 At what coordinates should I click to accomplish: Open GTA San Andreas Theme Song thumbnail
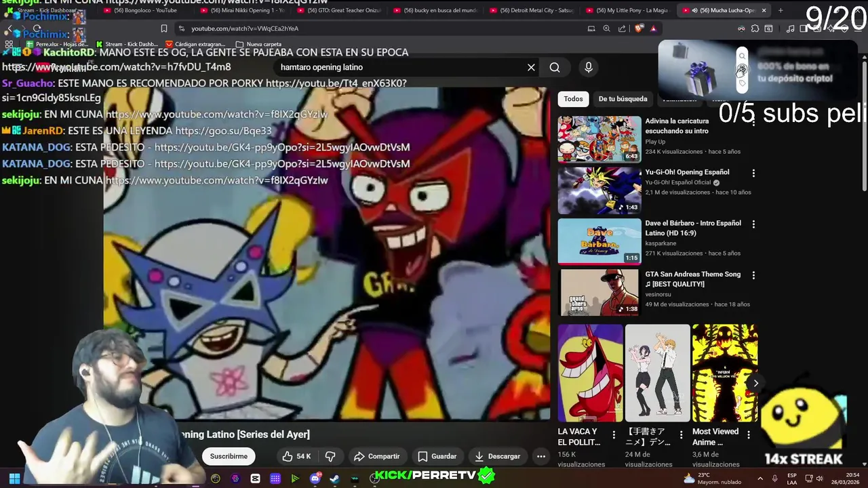tap(599, 293)
